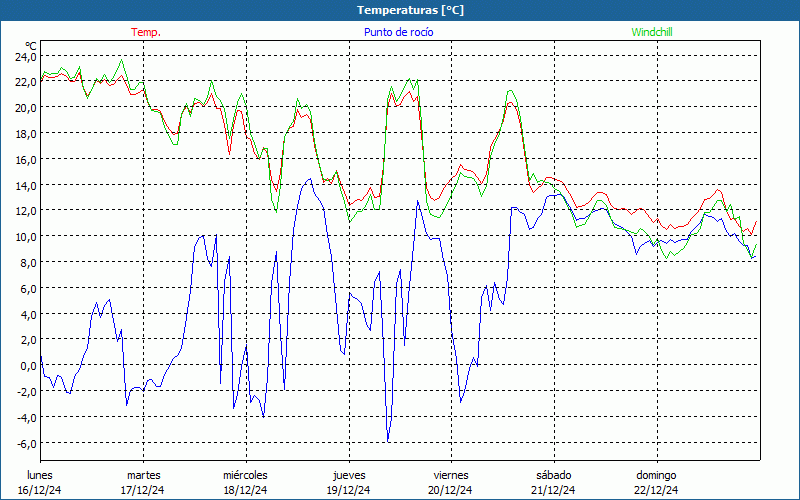The image size is (800, 500).
Task: Click the '4,0' y-axis value
Action: coord(28,314)
